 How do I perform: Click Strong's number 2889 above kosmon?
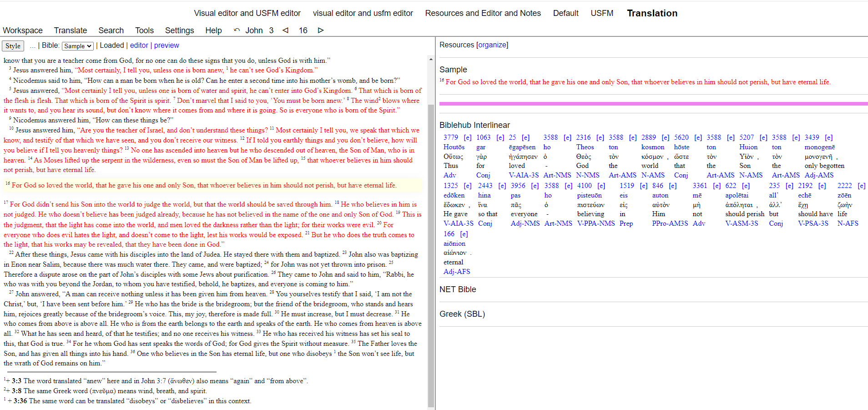tap(648, 137)
